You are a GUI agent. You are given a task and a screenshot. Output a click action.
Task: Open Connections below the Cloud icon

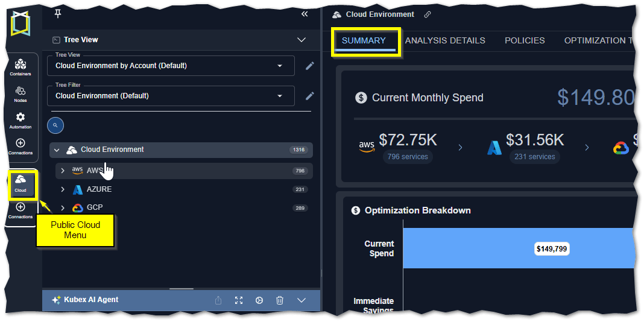(x=20, y=210)
